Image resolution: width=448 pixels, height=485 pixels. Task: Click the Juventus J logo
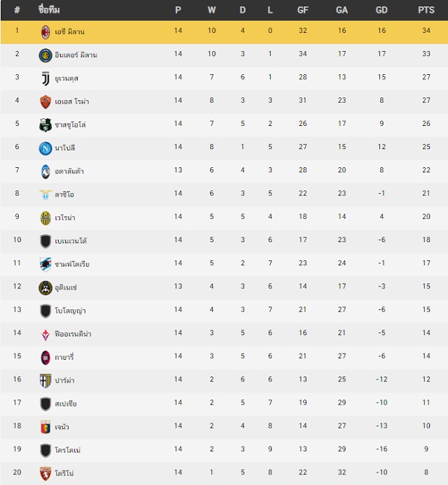(45, 78)
